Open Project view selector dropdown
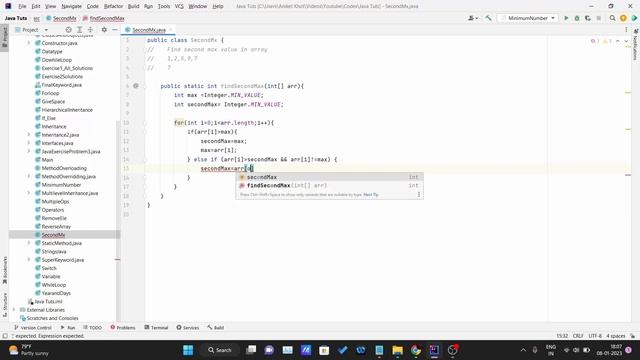The width and height of the screenshot is (640, 360). pos(31,30)
